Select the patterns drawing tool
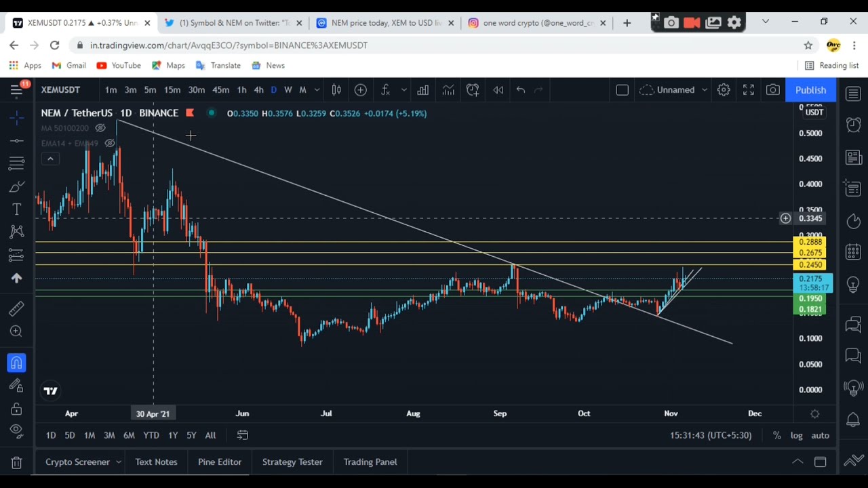The height and width of the screenshot is (488, 868). click(x=16, y=232)
